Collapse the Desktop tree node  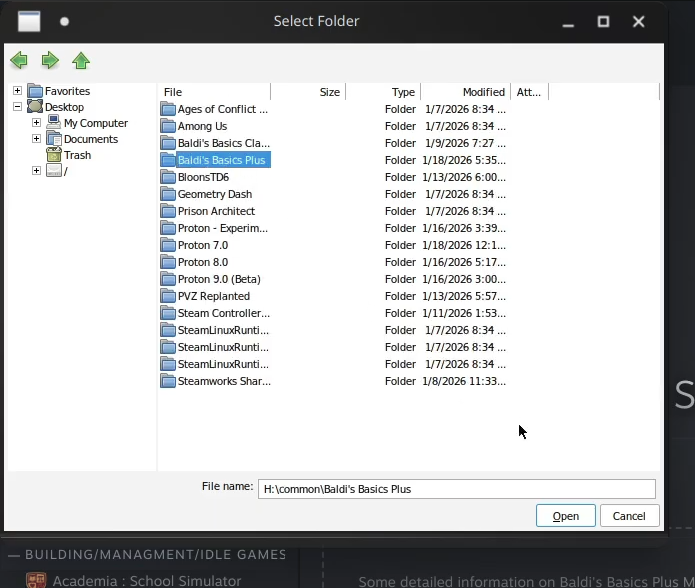pos(17,107)
